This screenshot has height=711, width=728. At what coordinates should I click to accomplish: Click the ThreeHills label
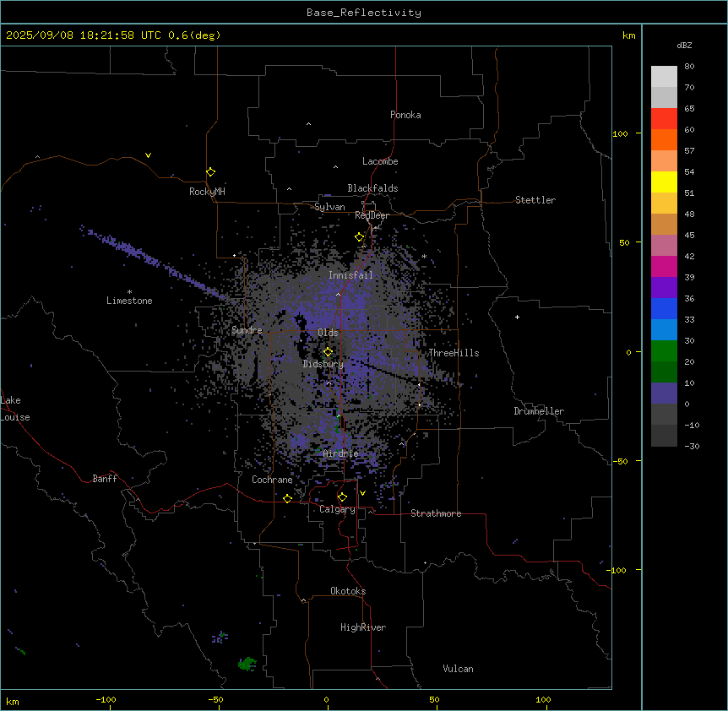pos(454,353)
